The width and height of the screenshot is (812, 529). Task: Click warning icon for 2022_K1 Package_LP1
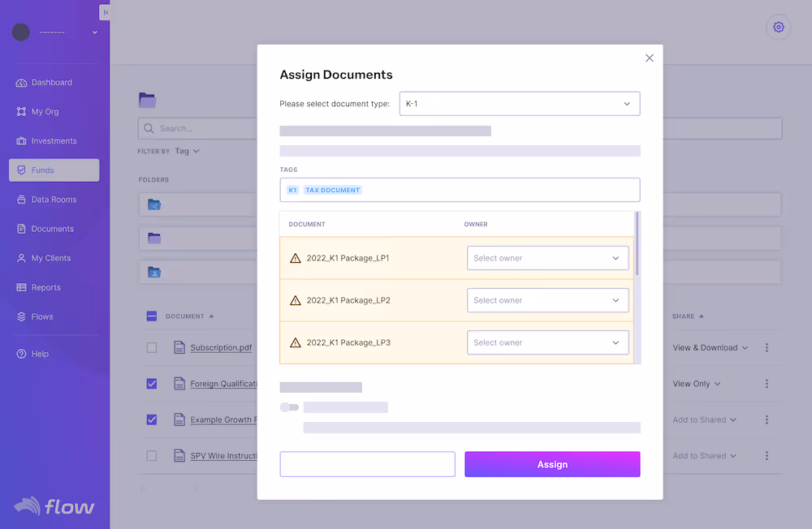coord(296,258)
